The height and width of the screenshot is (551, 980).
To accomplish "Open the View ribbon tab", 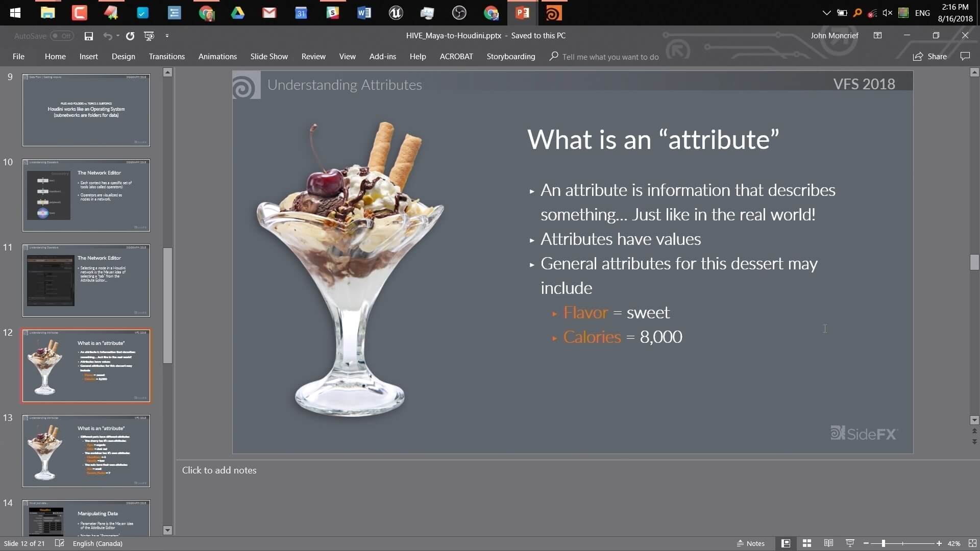I will point(348,57).
